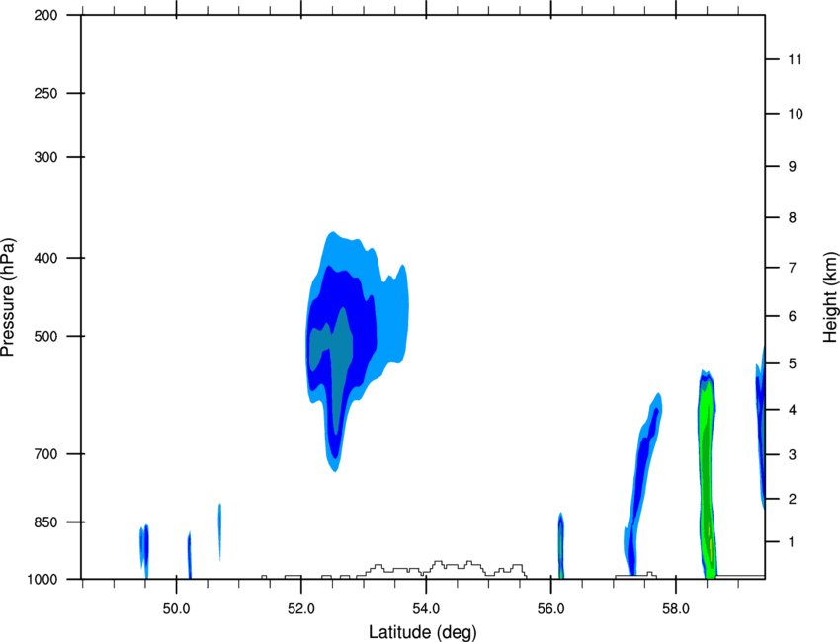Viewport: 840px width, 642px height.
Task: Select the 250 pressure tick label
Action: pyautogui.click(x=45, y=93)
